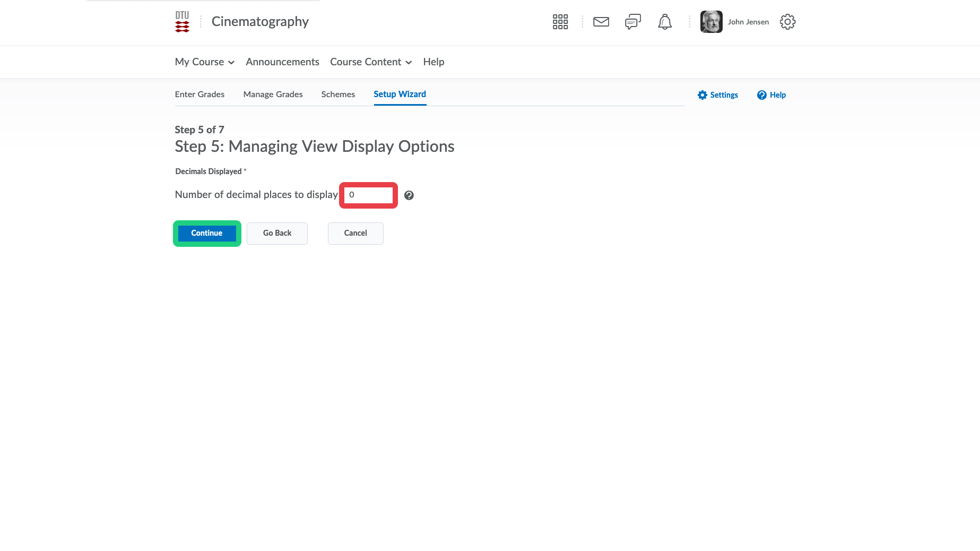Expand the My Course dropdown
Image resolution: width=980 pixels, height=551 pixels.
[205, 62]
